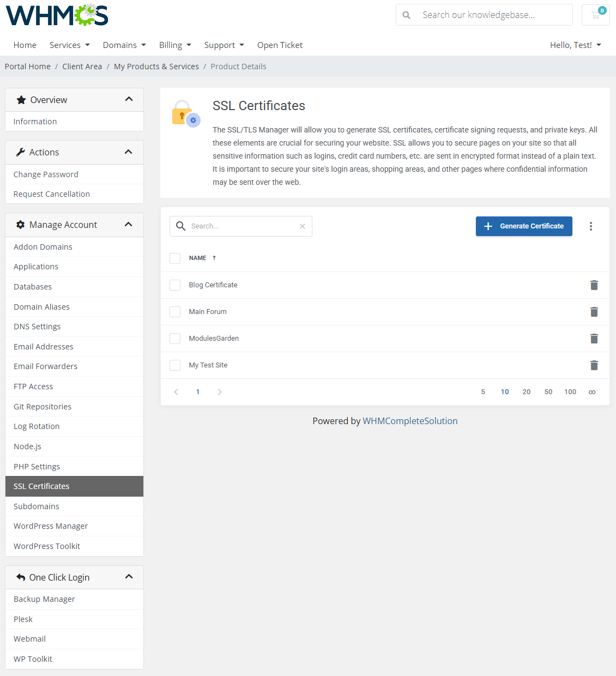Delete the Blog Certificate using trash icon
The height and width of the screenshot is (676, 616).
(x=594, y=285)
